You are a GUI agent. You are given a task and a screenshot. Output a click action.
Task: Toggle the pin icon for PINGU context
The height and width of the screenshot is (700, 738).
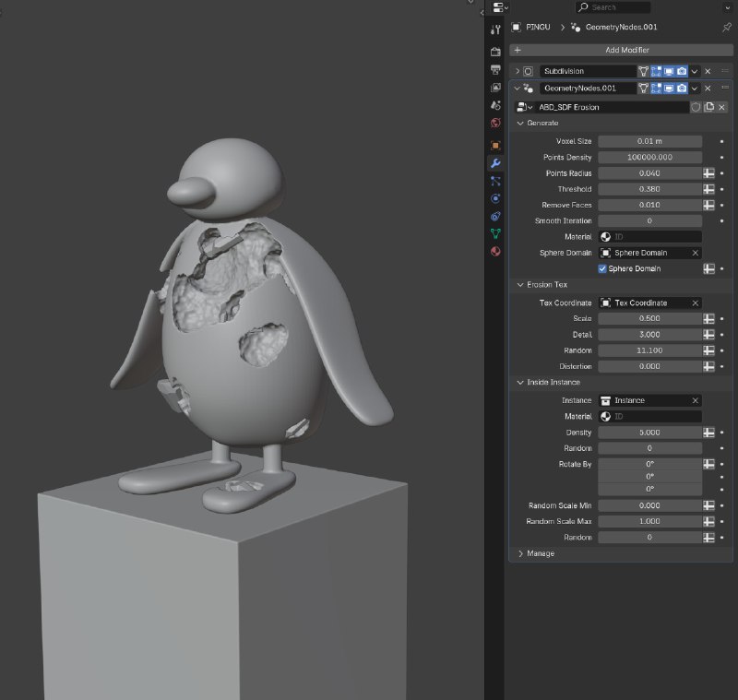coord(726,28)
